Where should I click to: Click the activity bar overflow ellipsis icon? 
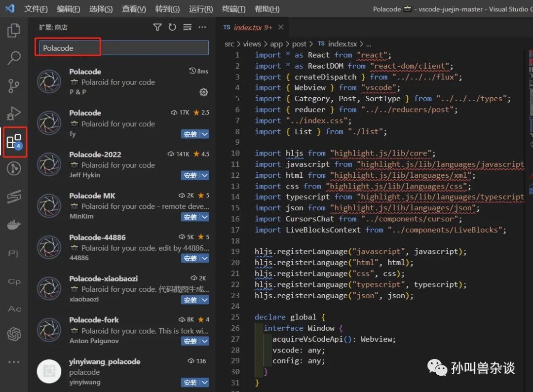[x=13, y=362]
